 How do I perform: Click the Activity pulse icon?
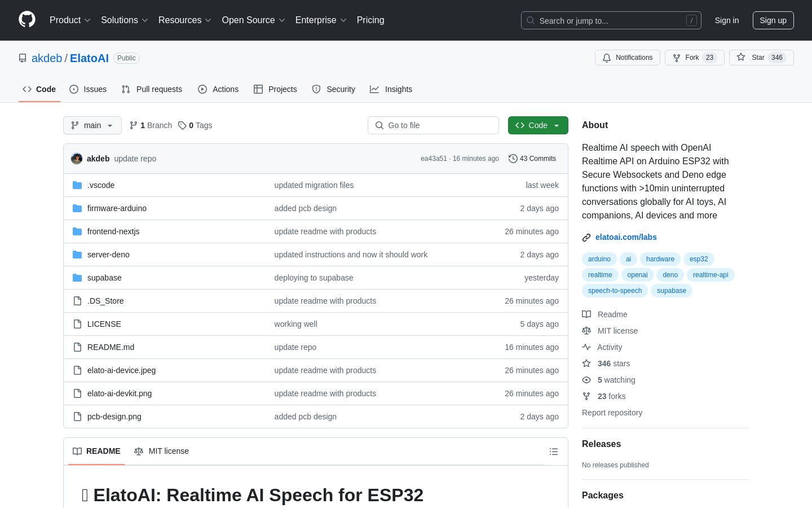(x=586, y=347)
